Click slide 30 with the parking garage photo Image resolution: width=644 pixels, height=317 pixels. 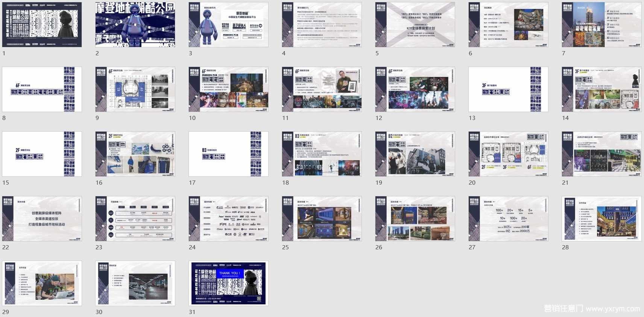pos(135,284)
